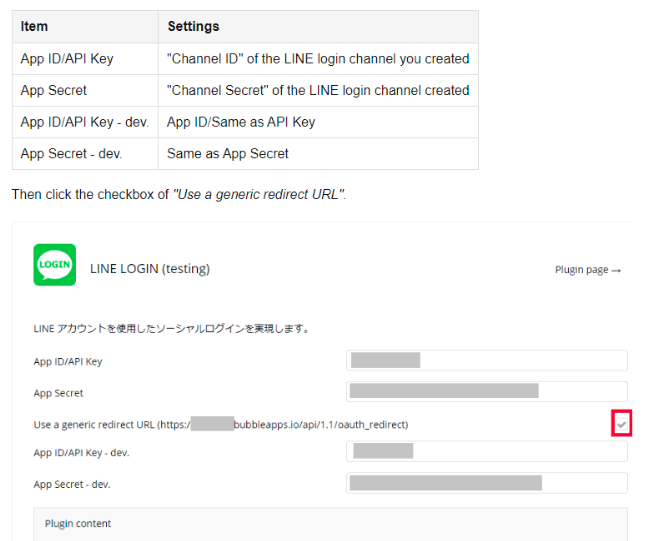Focus the plugin's App Secret input field
The image size is (657, 541).
click(x=487, y=392)
